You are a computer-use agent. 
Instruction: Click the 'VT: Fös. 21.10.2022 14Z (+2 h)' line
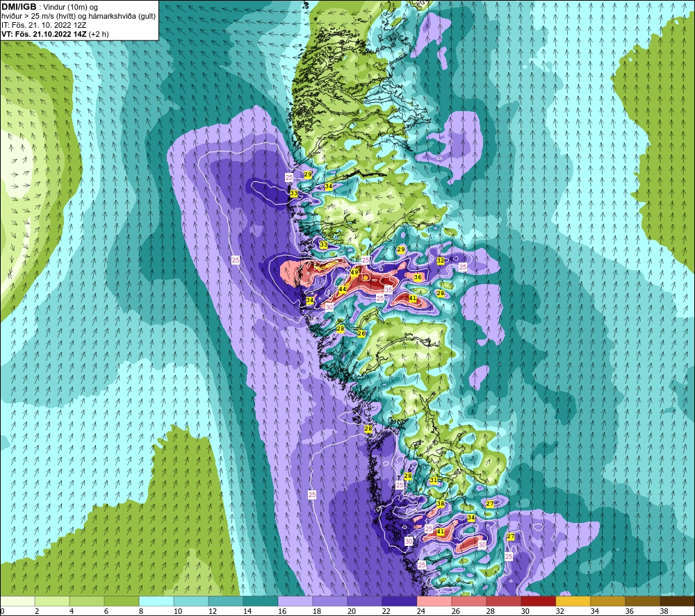pos(55,34)
